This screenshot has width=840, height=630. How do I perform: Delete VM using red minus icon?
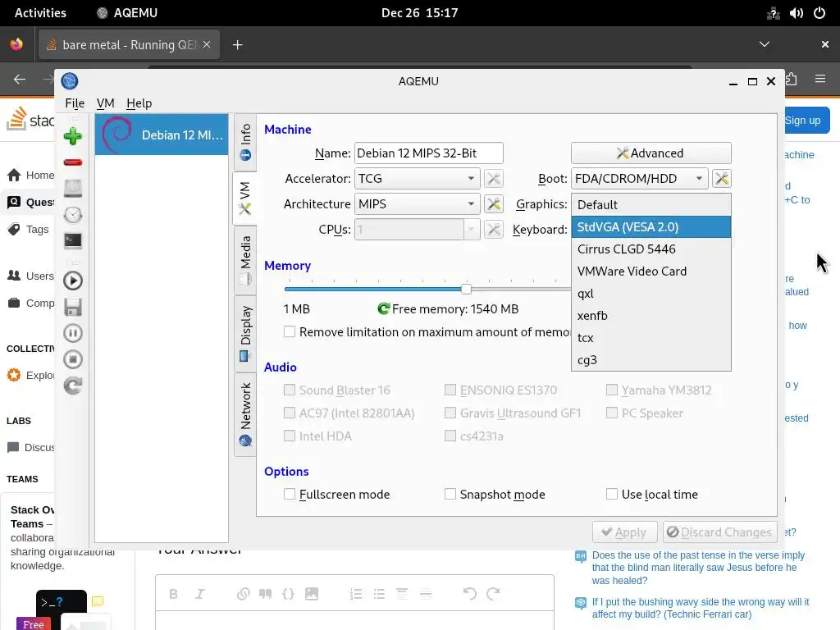pyautogui.click(x=73, y=162)
